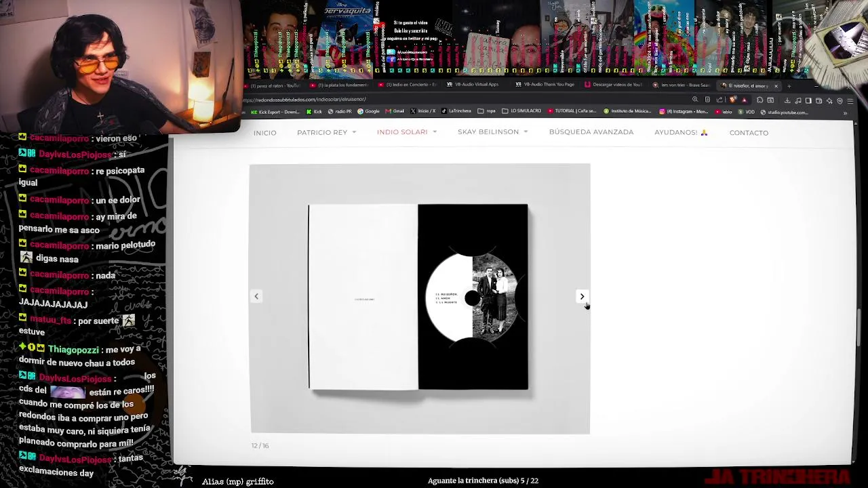Click the 'Thiagopozzi' username in the chat overlay
This screenshot has width=868, height=488.
point(73,350)
